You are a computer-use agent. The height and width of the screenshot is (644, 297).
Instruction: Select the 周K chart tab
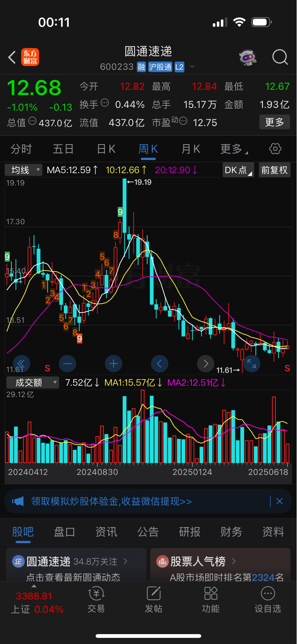click(148, 149)
